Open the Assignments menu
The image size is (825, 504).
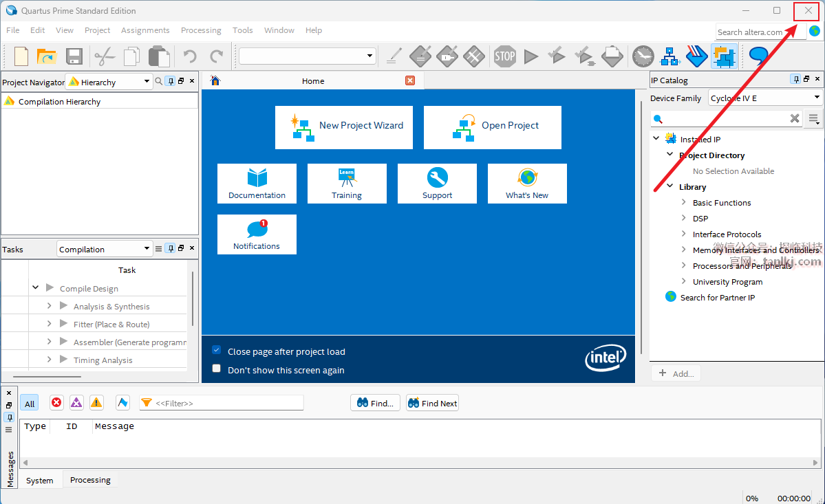(145, 30)
